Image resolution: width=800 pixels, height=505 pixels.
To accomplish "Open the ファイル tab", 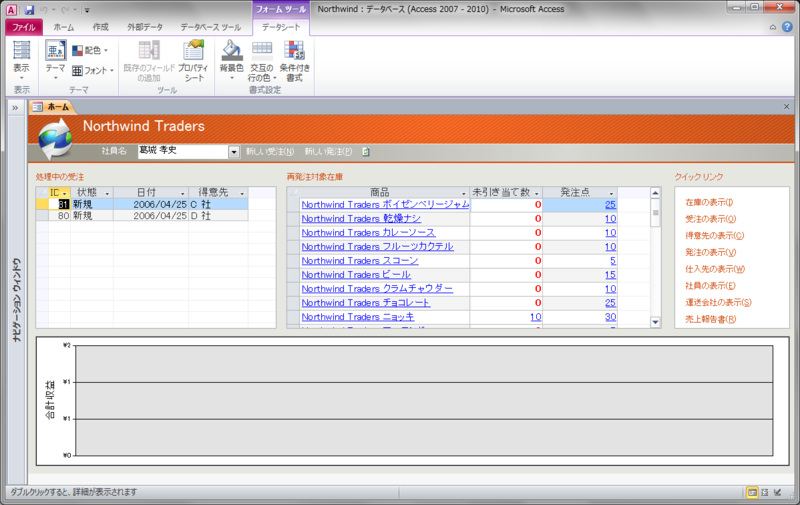I will coord(23,27).
